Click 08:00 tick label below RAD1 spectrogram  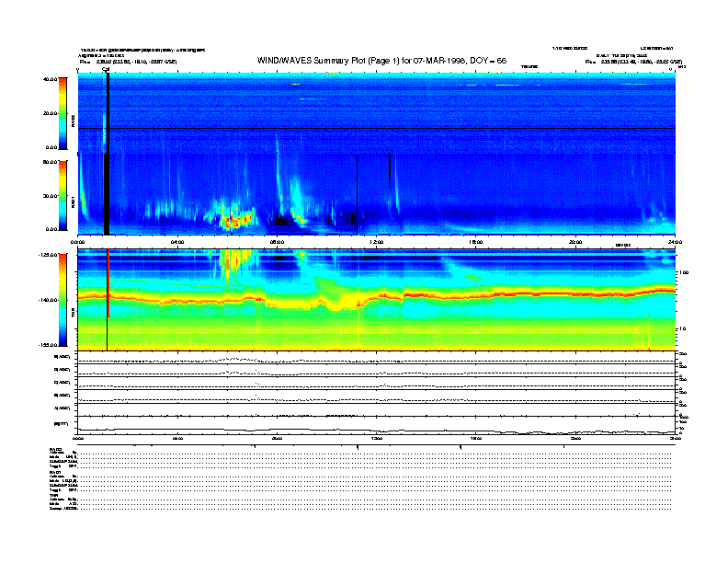pyautogui.click(x=277, y=242)
